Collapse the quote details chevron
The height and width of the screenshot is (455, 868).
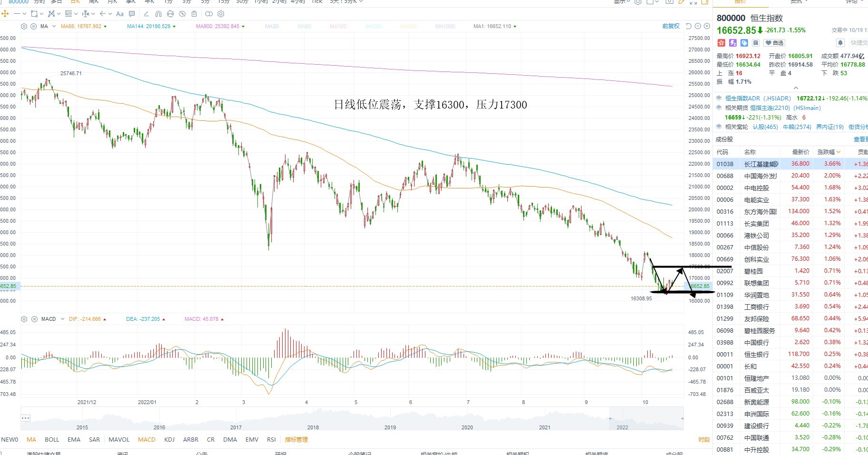point(796,88)
